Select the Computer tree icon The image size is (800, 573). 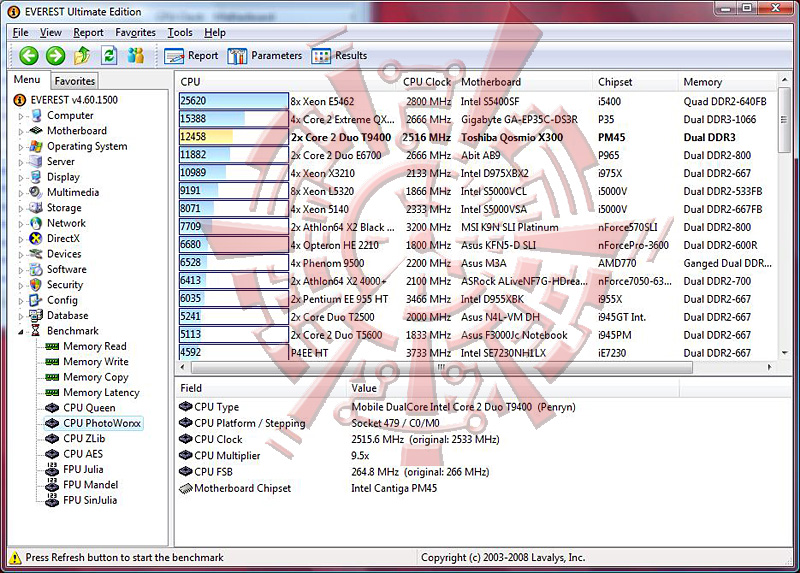pos(36,116)
